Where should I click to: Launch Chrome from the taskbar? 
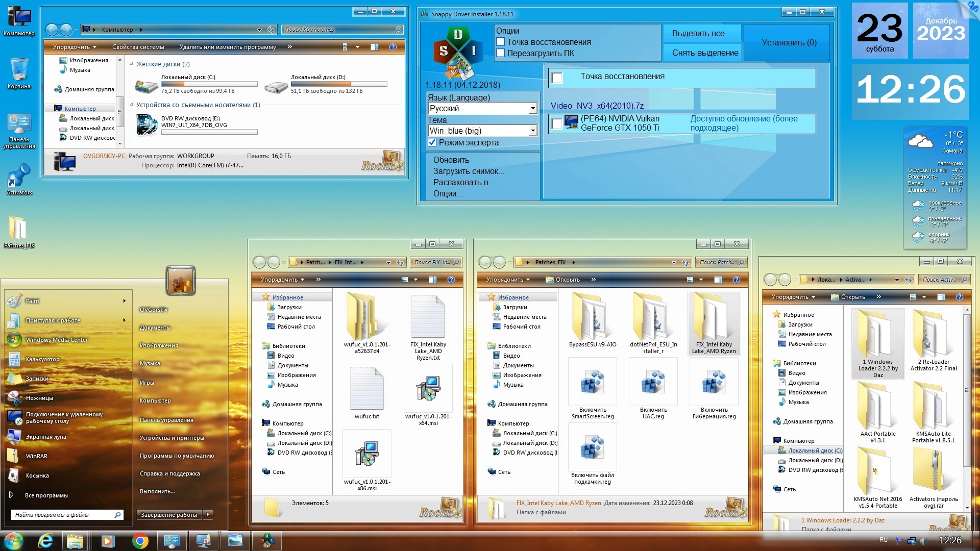(x=140, y=541)
